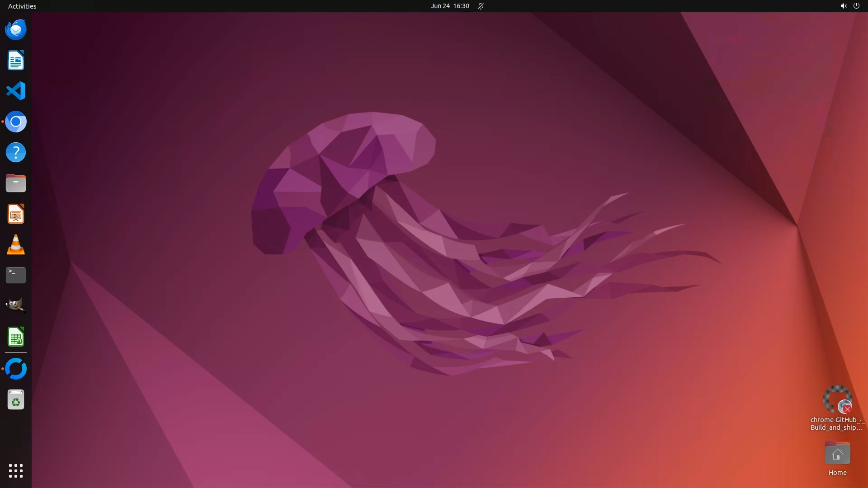Expand the power system menu

(x=856, y=6)
